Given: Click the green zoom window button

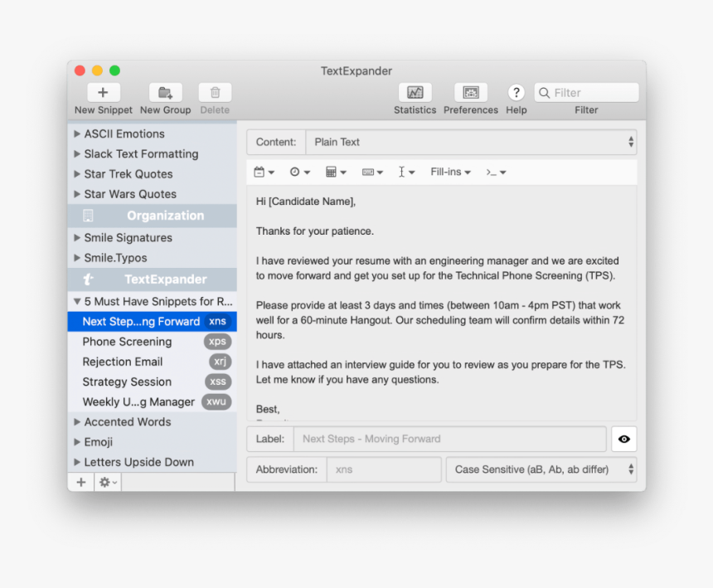Looking at the screenshot, I should coord(114,70).
